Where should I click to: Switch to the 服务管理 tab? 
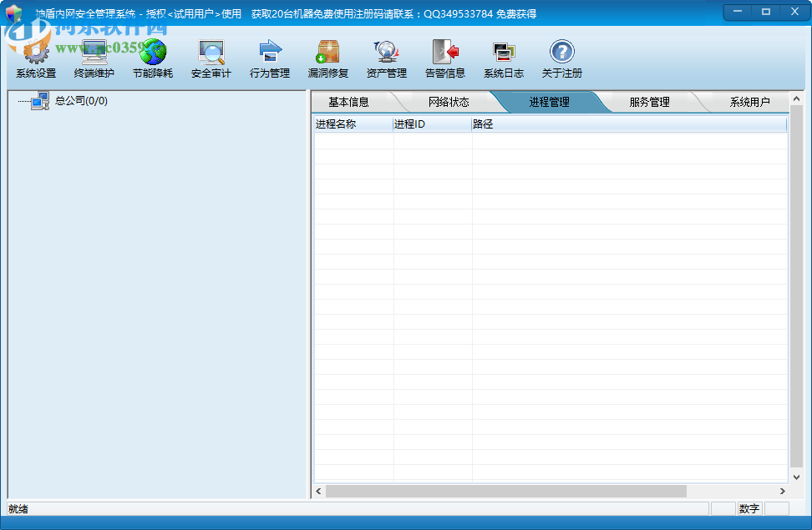click(x=649, y=102)
